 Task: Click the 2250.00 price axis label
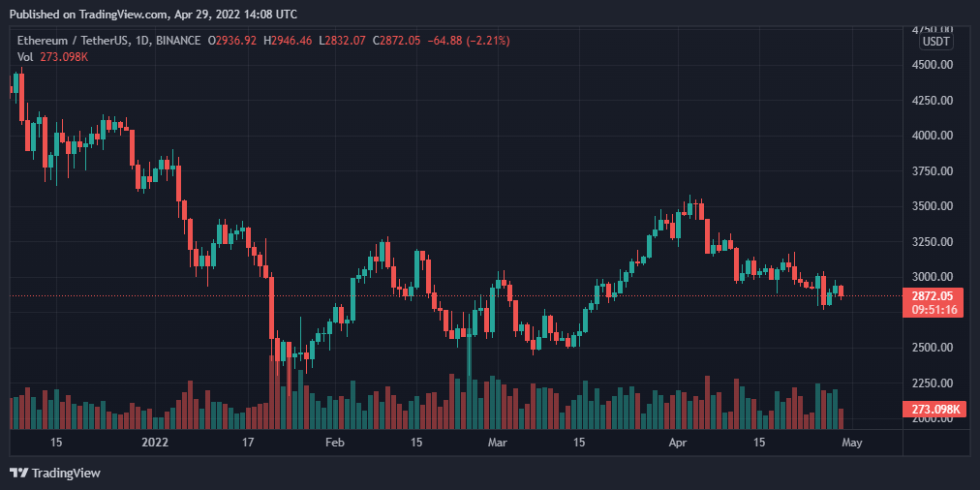tap(932, 383)
